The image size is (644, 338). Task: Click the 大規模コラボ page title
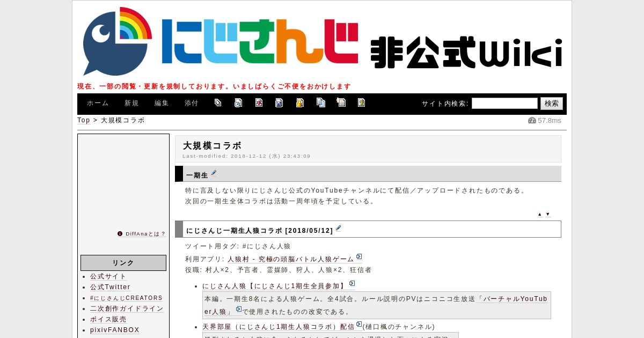213,145
